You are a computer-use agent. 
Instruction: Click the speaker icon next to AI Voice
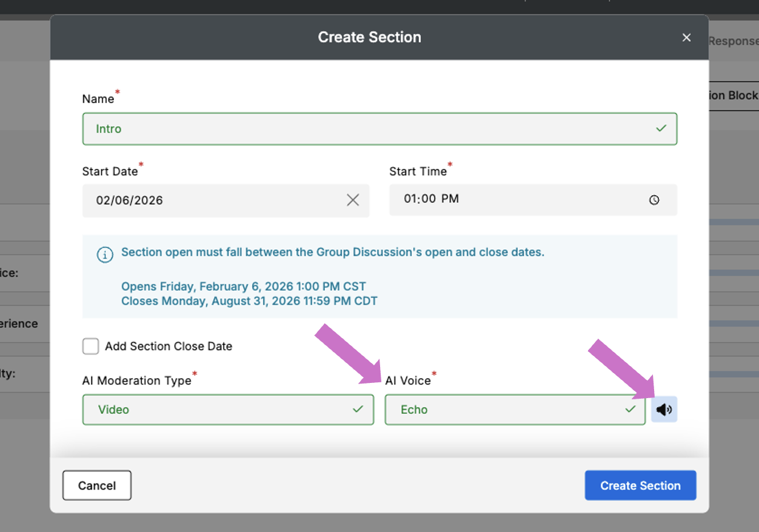[x=664, y=409]
